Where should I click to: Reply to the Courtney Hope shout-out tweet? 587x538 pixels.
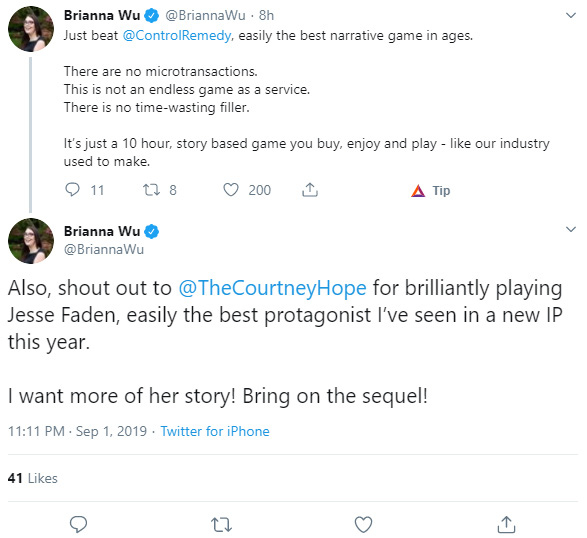point(79,524)
